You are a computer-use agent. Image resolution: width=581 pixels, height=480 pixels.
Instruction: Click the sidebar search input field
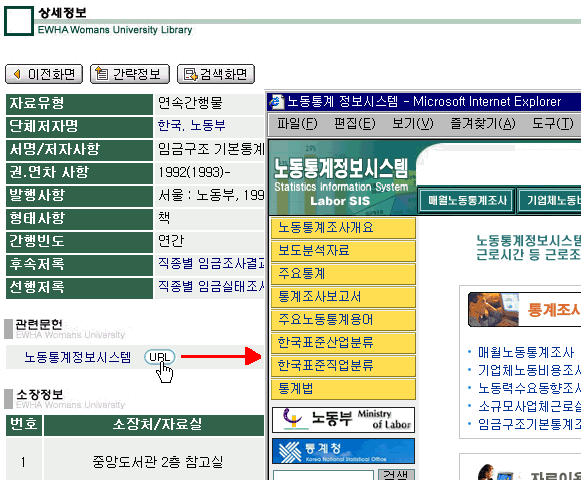point(323,474)
